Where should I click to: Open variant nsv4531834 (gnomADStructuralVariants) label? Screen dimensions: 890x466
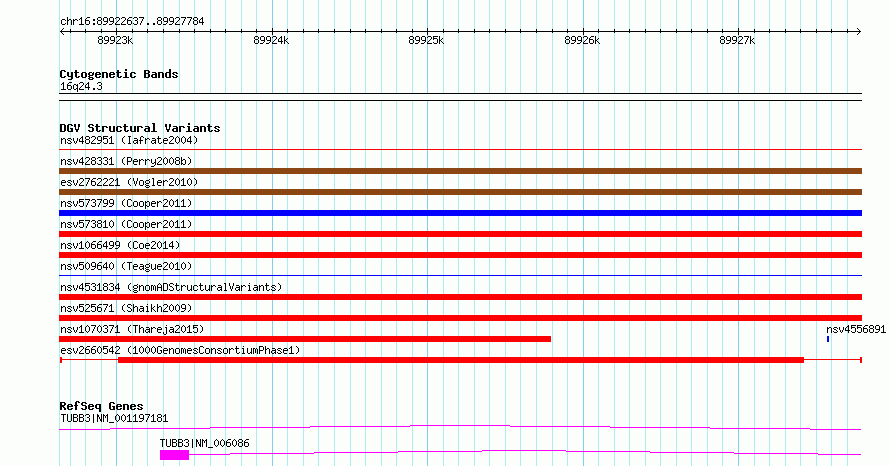tap(171, 287)
